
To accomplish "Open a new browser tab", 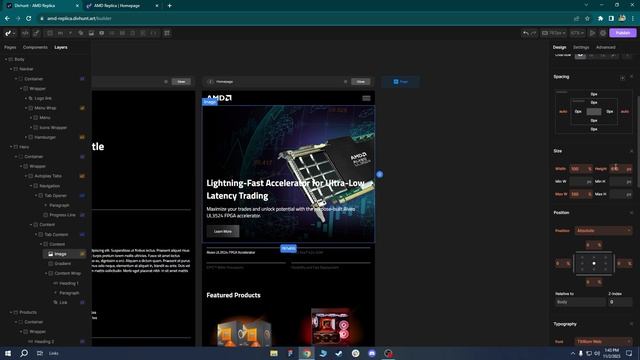I will [x=169, y=6].
